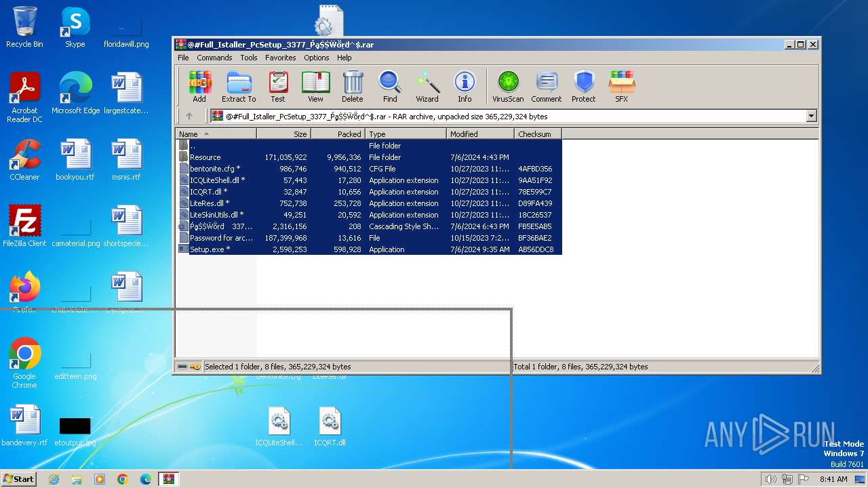
Task: Click the Protect toolbar icon
Action: point(584,86)
